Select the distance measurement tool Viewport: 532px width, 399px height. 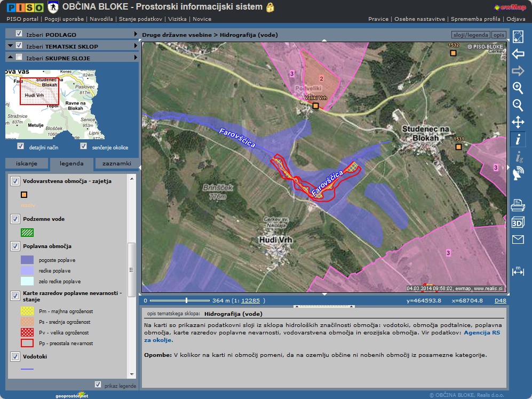pos(518,271)
